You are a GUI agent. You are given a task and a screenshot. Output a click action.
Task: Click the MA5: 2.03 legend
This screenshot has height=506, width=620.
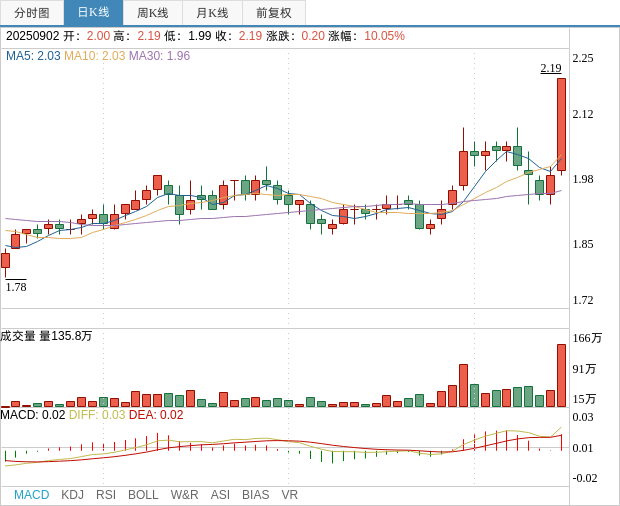[x=33, y=56]
